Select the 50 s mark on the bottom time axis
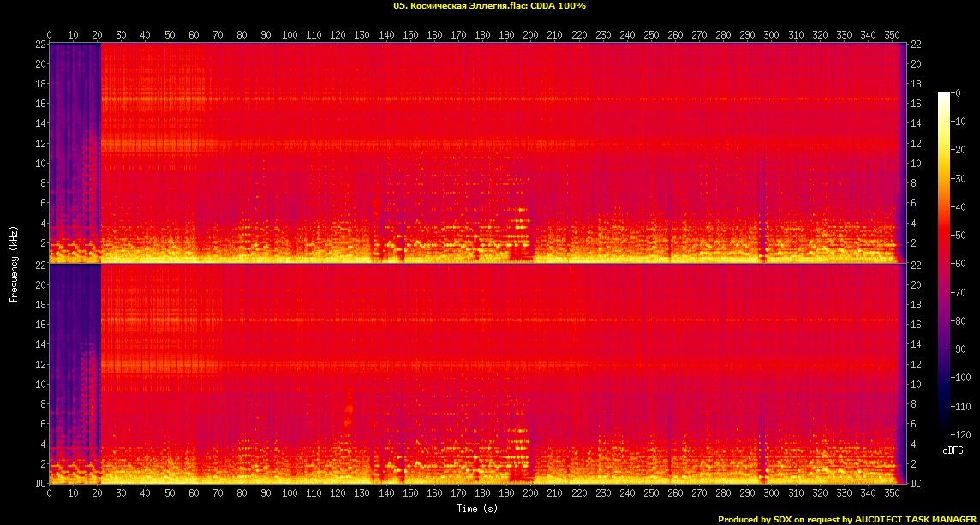980x525 pixels. (170, 494)
